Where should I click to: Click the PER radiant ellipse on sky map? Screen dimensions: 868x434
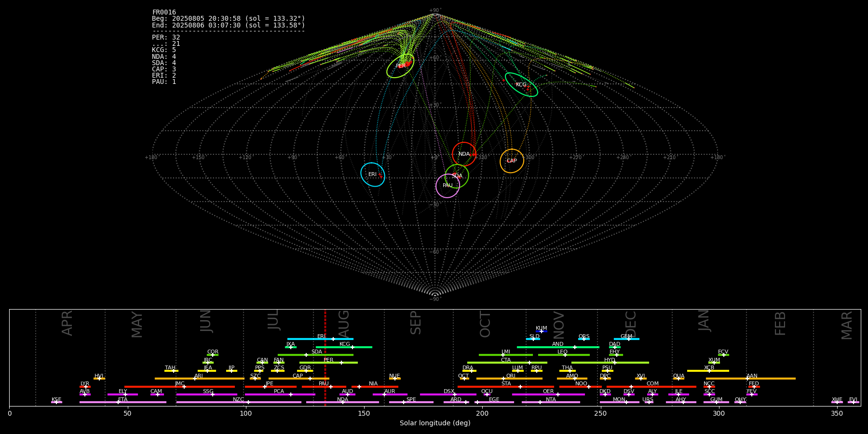click(x=400, y=66)
